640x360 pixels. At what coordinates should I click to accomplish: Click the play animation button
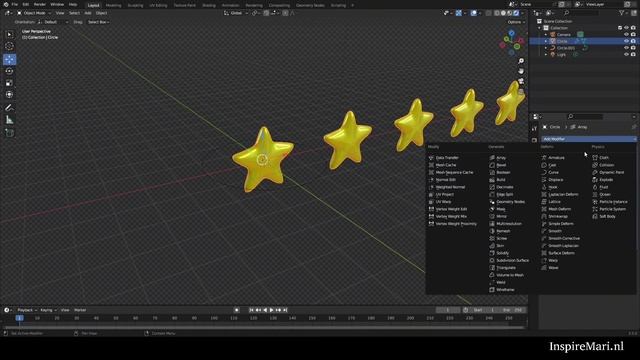point(272,310)
